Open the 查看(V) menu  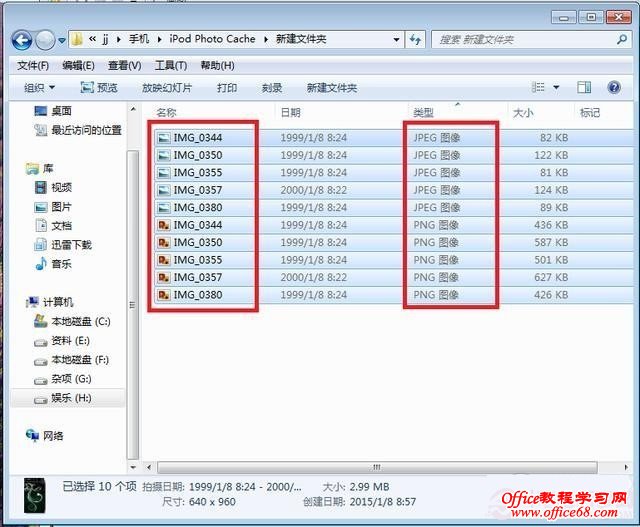point(124,65)
